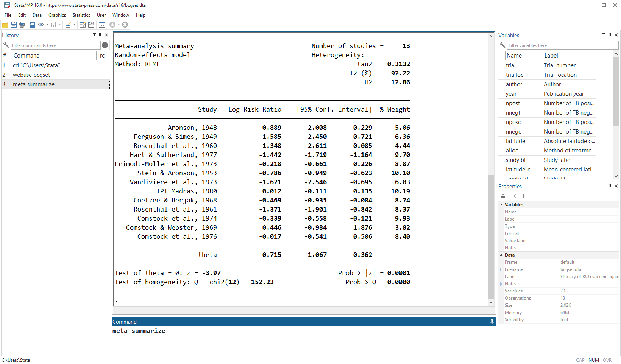Screen dimensions: 621x364
Task: Save the dataset using the floppy icon
Action: pyautogui.click(x=14, y=25)
